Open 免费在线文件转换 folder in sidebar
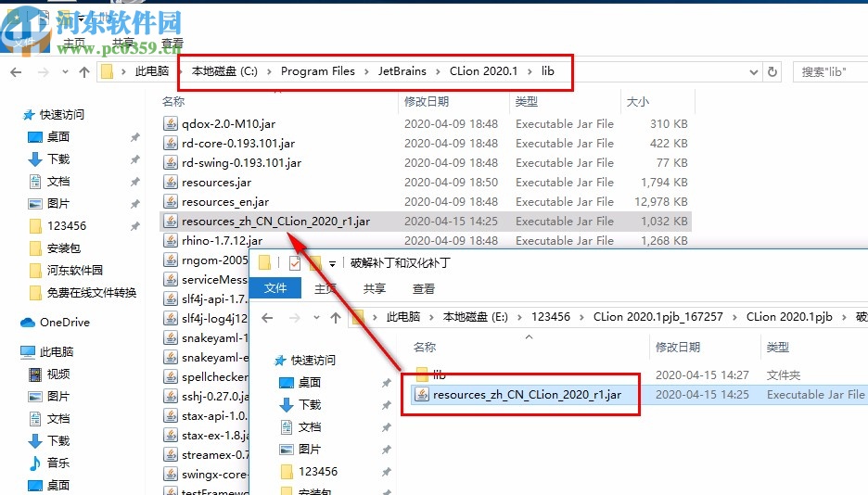Viewport: 868px width, 495px height. point(91,293)
